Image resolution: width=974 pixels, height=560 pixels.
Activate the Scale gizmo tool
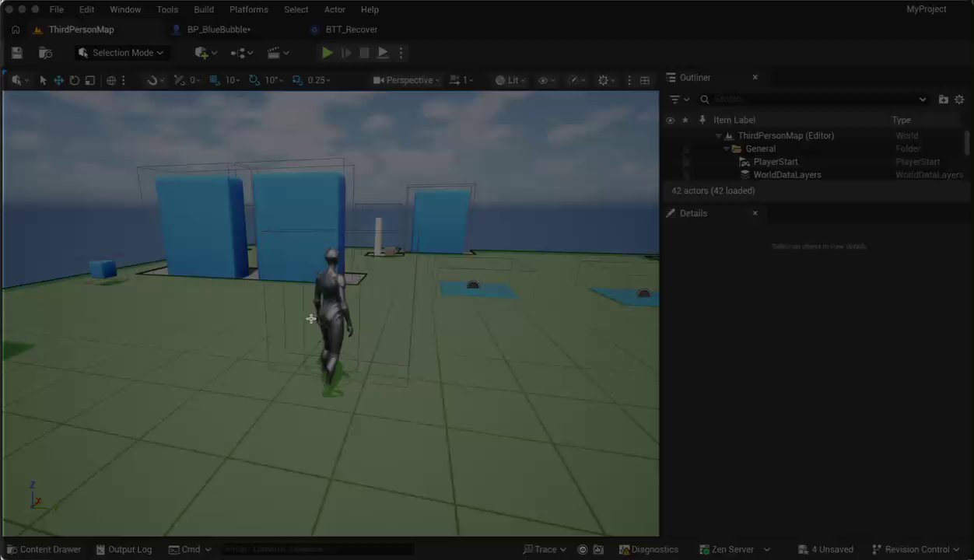click(x=90, y=80)
